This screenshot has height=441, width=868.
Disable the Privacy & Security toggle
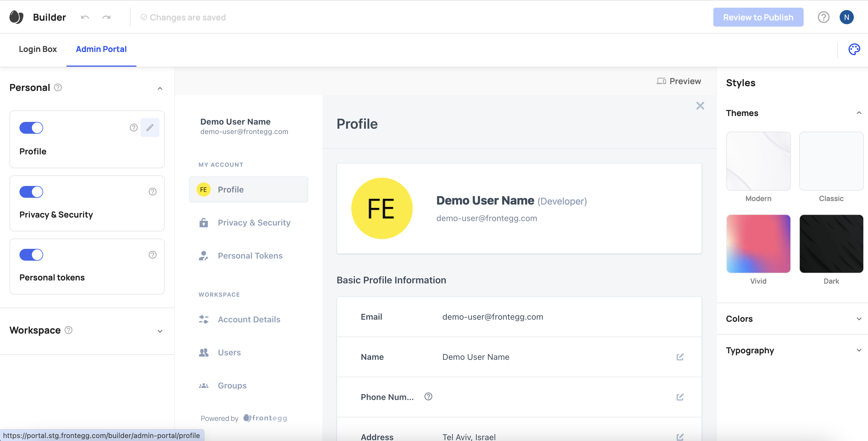(x=31, y=192)
